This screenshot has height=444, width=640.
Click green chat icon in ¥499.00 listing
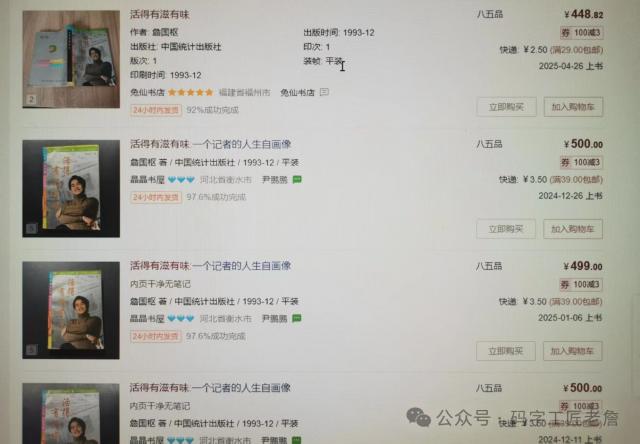tap(297, 318)
